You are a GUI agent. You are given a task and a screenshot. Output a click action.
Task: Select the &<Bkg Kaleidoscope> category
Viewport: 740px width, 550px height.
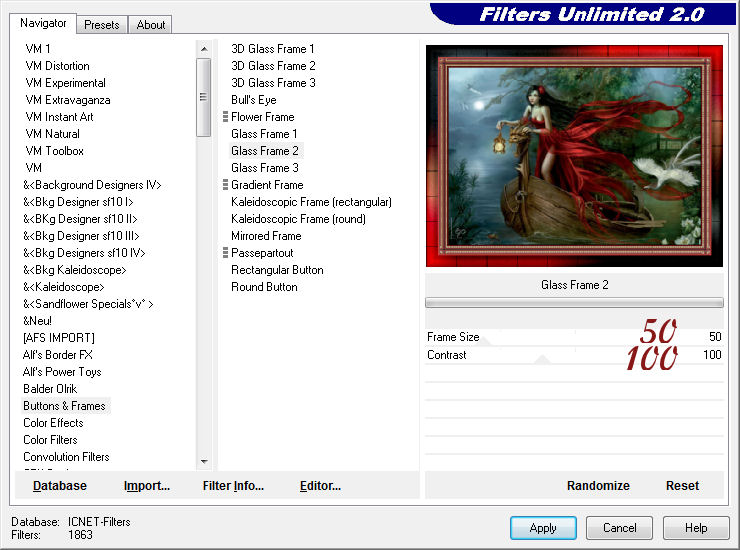click(x=75, y=270)
